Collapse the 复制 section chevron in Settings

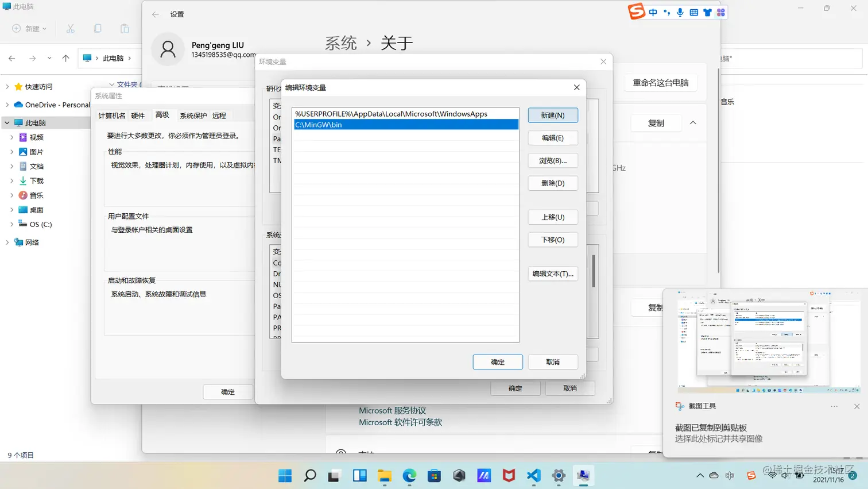pos(693,122)
